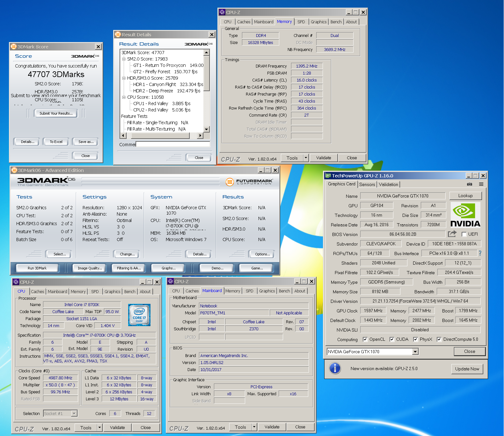The width and height of the screenshot is (504, 436).
Task: Open Tools dropdown arrow in CPU-Z Mainboard window
Action: click(x=254, y=427)
